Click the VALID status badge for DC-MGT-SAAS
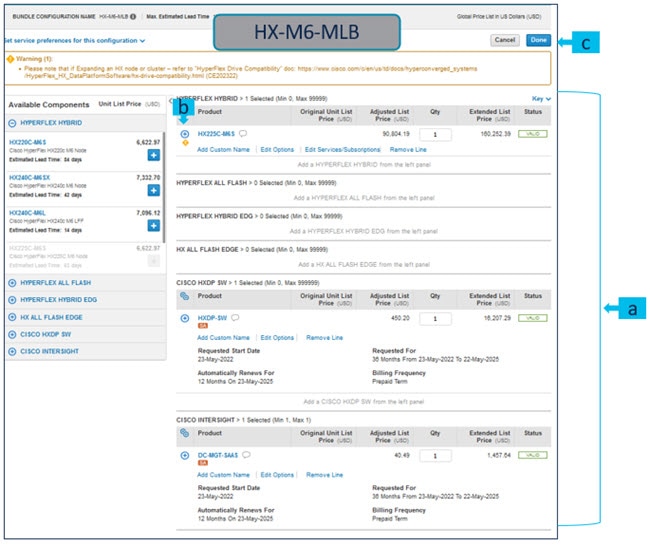650x546 pixels. 533,455
